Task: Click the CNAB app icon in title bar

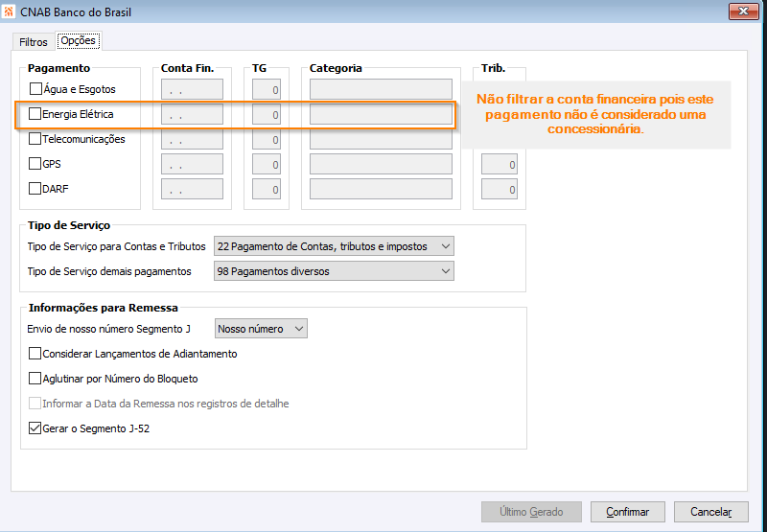Action: click(9, 12)
